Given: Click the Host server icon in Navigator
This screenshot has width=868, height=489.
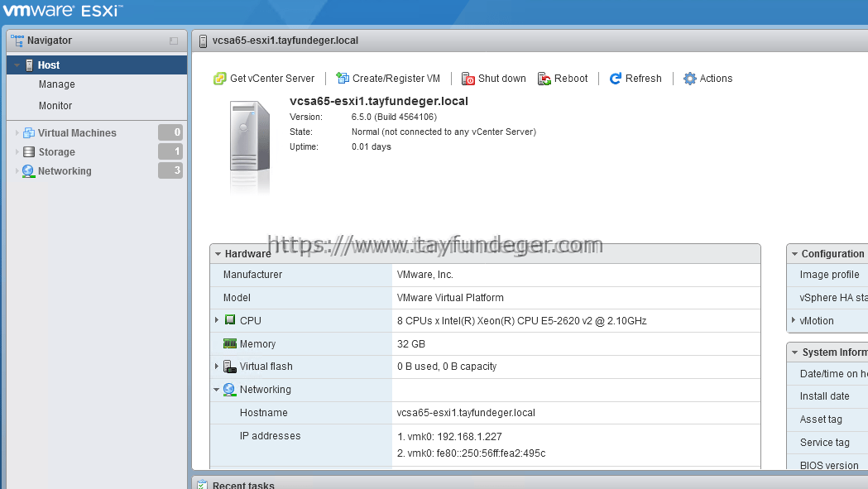Looking at the screenshot, I should coord(29,65).
